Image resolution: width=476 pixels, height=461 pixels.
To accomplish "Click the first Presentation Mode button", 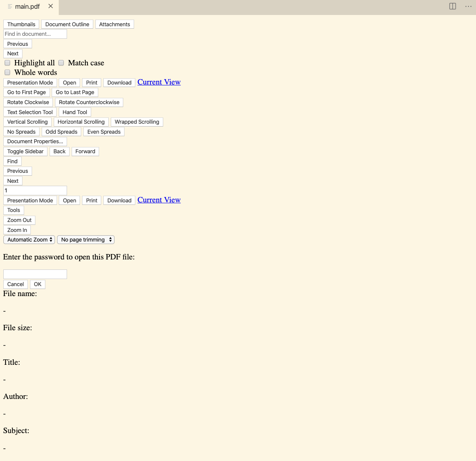I will [x=30, y=82].
